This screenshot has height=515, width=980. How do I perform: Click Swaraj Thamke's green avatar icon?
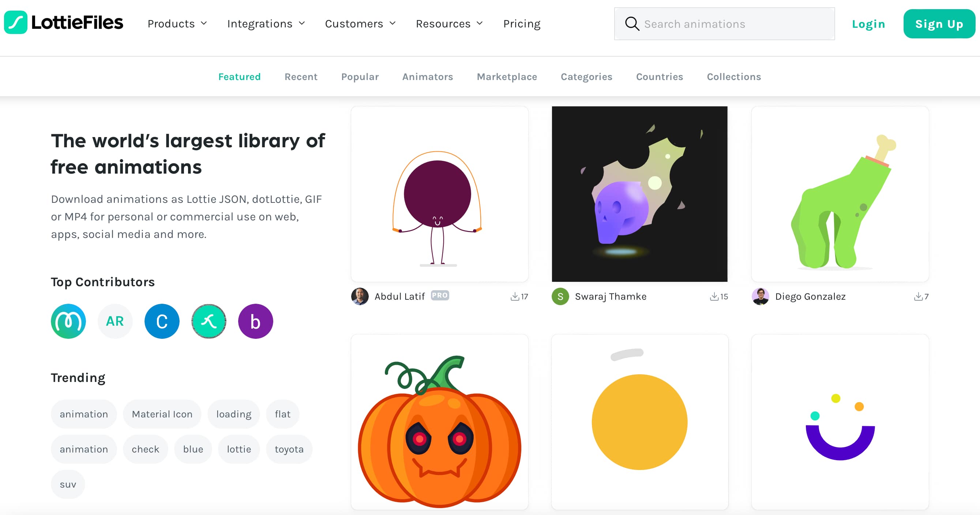pyautogui.click(x=560, y=296)
